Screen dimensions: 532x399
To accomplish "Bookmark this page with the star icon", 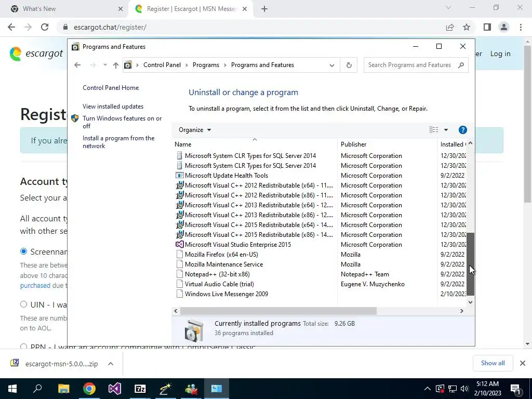I will [x=467, y=27].
